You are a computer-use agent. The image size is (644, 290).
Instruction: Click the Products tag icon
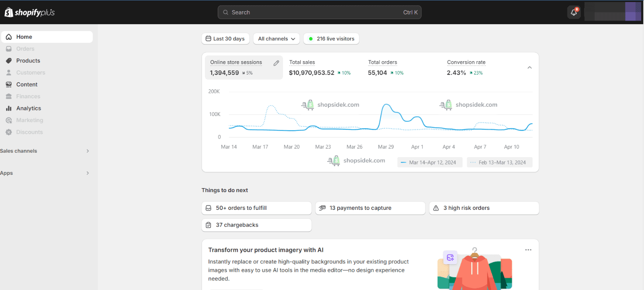tap(9, 61)
